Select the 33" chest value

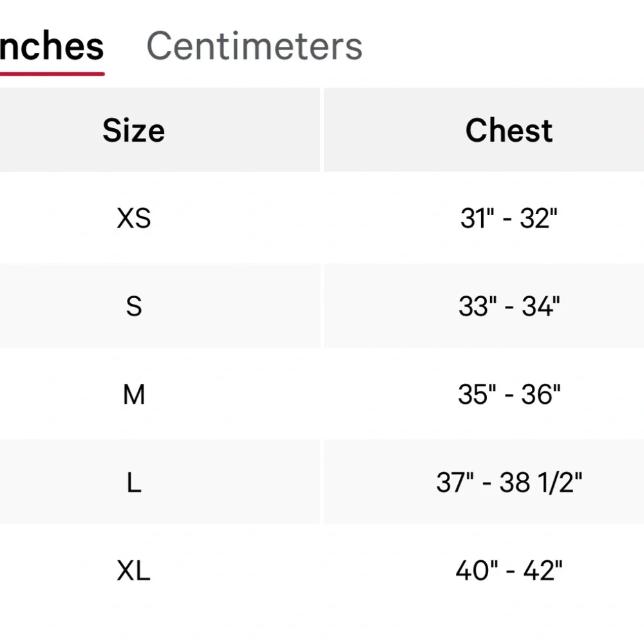[476, 307]
